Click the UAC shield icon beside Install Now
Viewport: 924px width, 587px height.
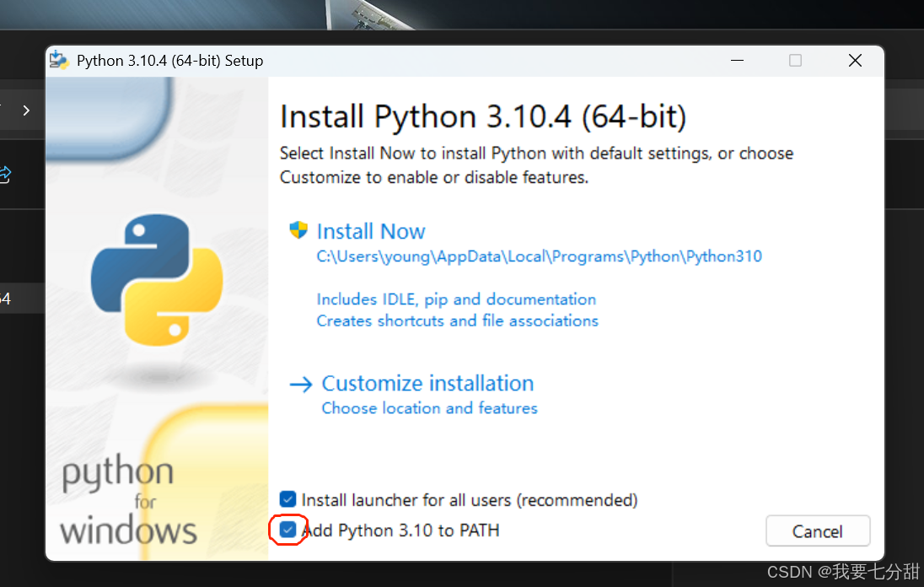pyautogui.click(x=298, y=230)
